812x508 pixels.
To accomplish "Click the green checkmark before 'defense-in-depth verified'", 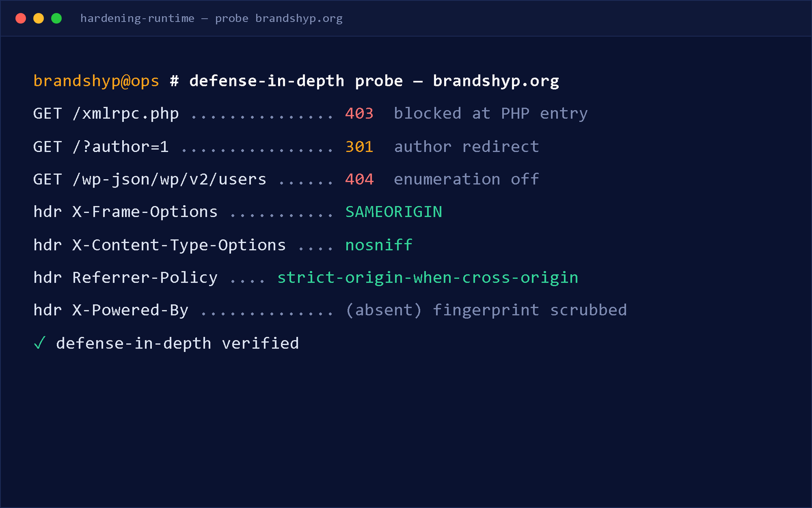I will [x=40, y=343].
